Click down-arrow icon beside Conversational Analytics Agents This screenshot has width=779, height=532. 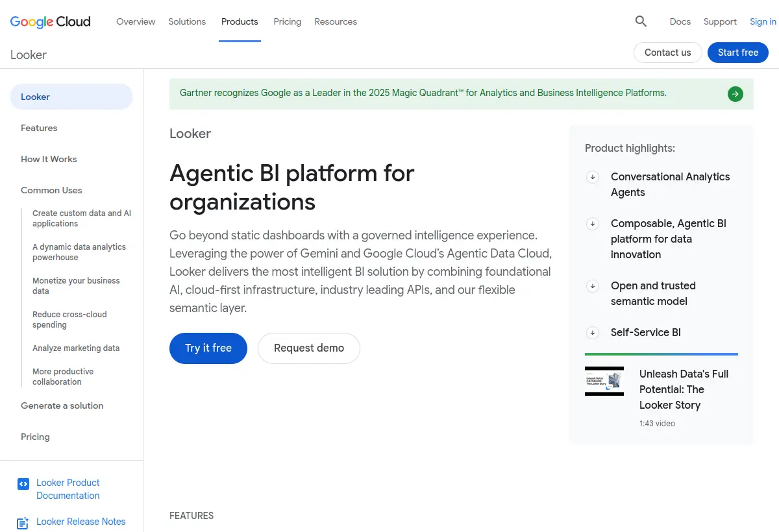(592, 177)
